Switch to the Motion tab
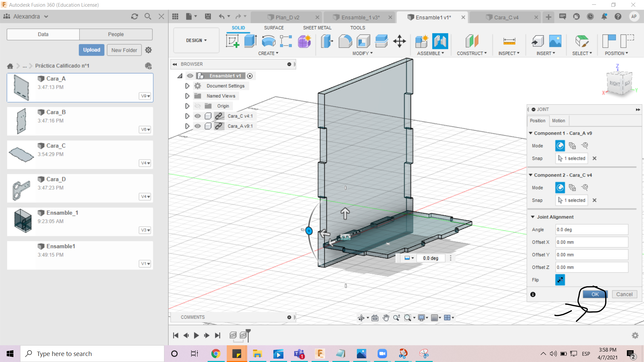 pos(558,120)
